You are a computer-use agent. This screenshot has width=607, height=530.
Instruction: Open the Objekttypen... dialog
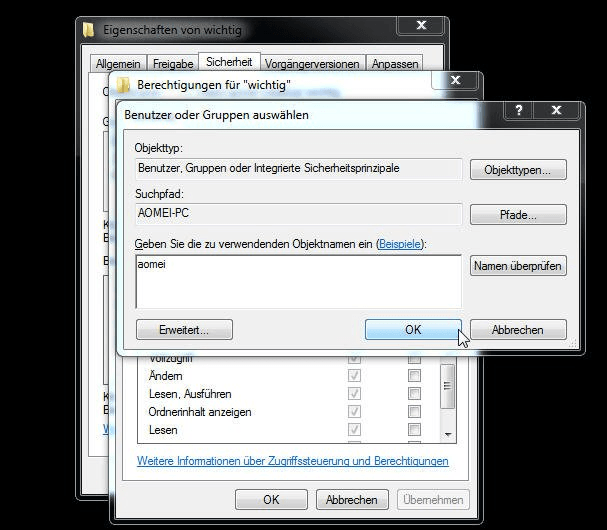pos(517,170)
